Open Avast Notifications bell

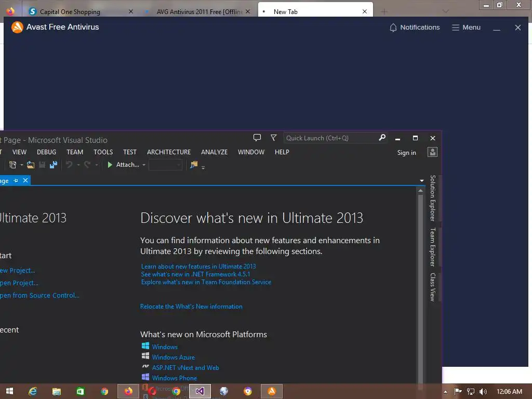coord(414,28)
